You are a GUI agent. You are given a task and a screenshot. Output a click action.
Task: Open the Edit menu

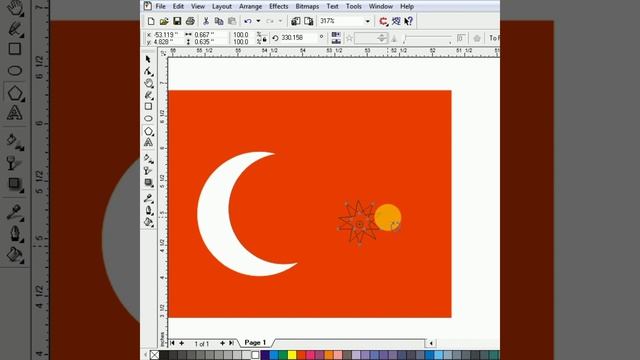(x=178, y=7)
